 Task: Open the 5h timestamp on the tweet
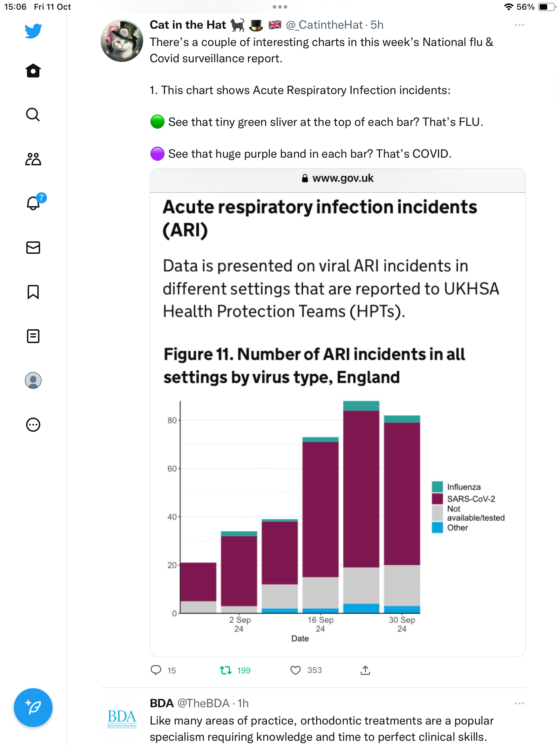point(377,25)
